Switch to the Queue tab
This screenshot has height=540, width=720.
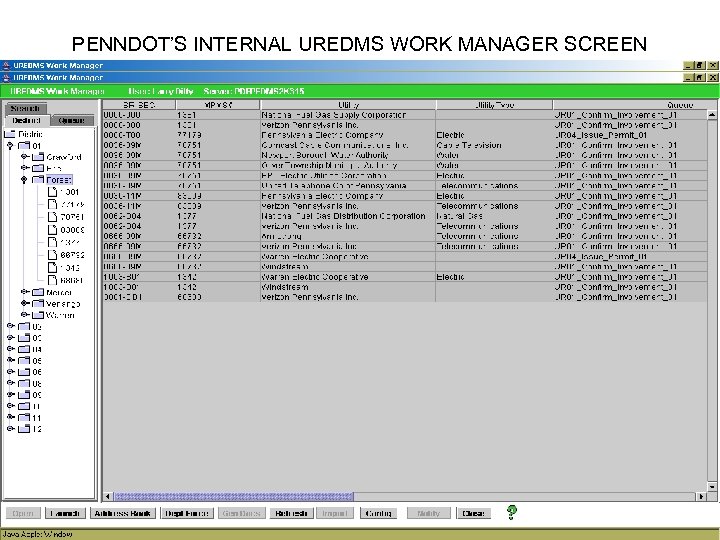[x=72, y=120]
